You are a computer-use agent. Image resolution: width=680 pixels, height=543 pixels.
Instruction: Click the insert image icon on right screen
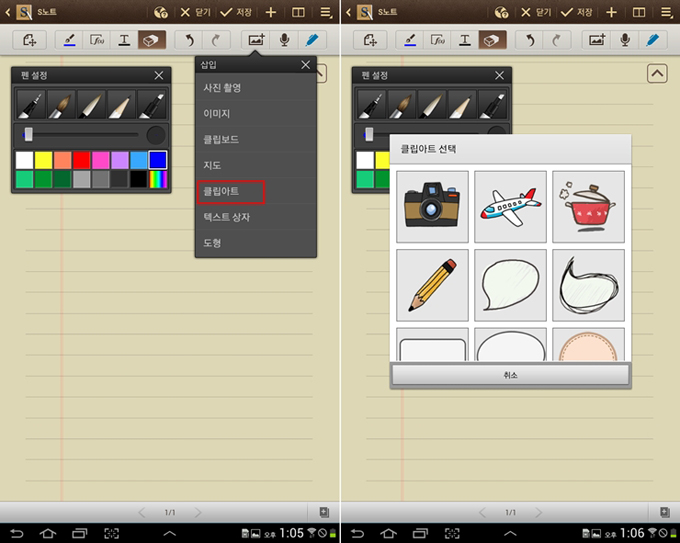click(598, 40)
